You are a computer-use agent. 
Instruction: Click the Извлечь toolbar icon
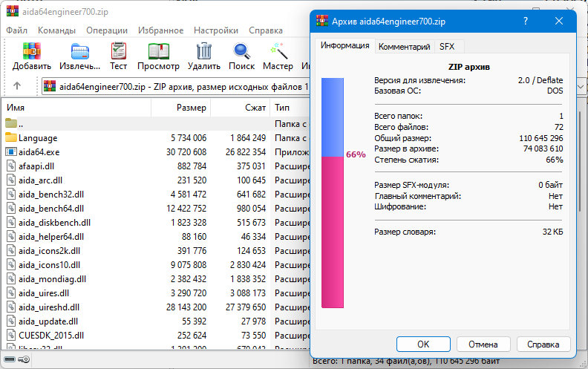tap(80, 51)
